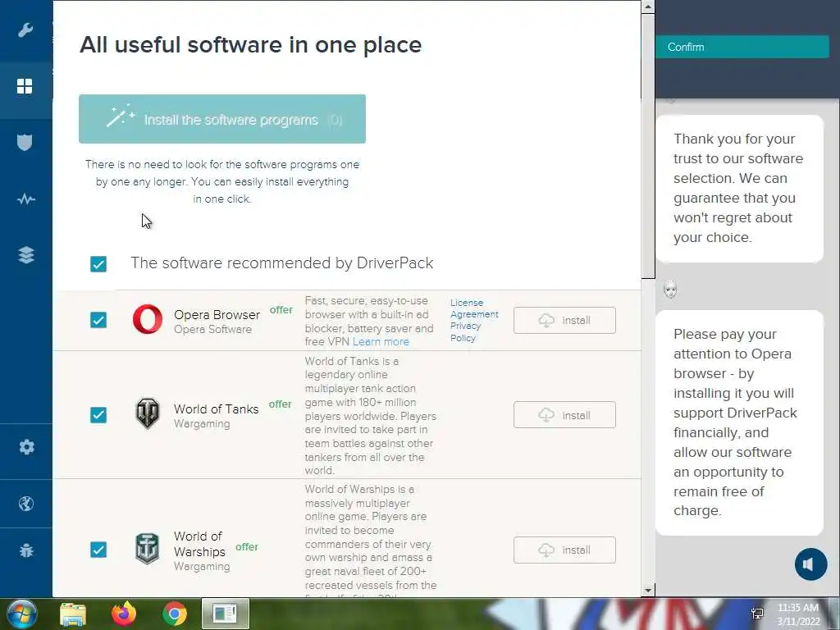The width and height of the screenshot is (840, 630).
Task: Install World of Warships
Action: (x=564, y=550)
